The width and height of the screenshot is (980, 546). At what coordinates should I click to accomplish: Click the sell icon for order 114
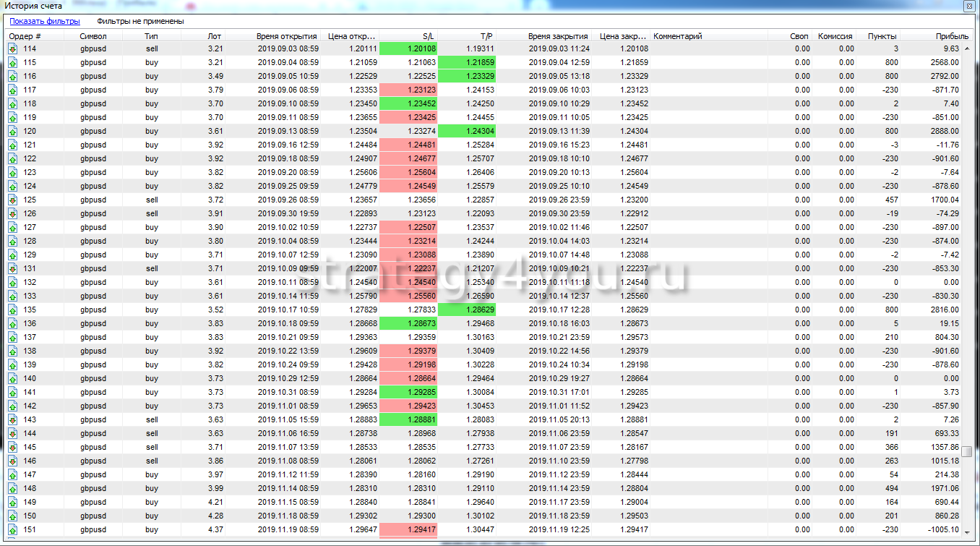pos(12,48)
